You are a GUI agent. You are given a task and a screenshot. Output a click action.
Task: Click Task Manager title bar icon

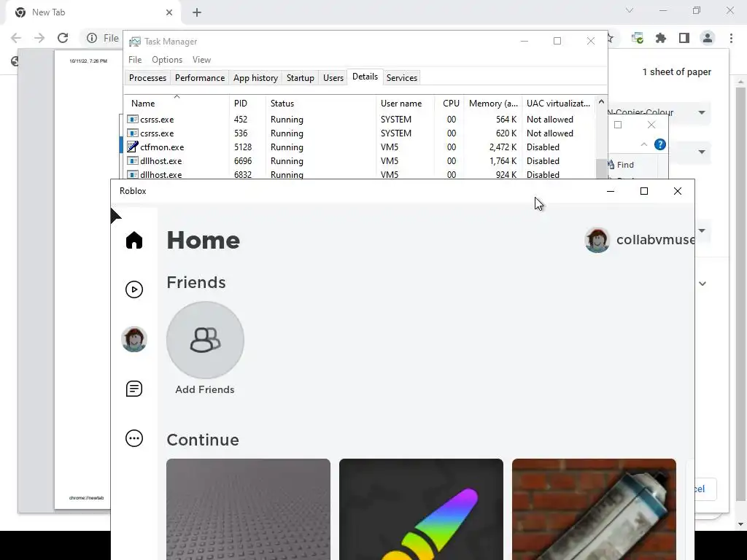pyautogui.click(x=135, y=42)
